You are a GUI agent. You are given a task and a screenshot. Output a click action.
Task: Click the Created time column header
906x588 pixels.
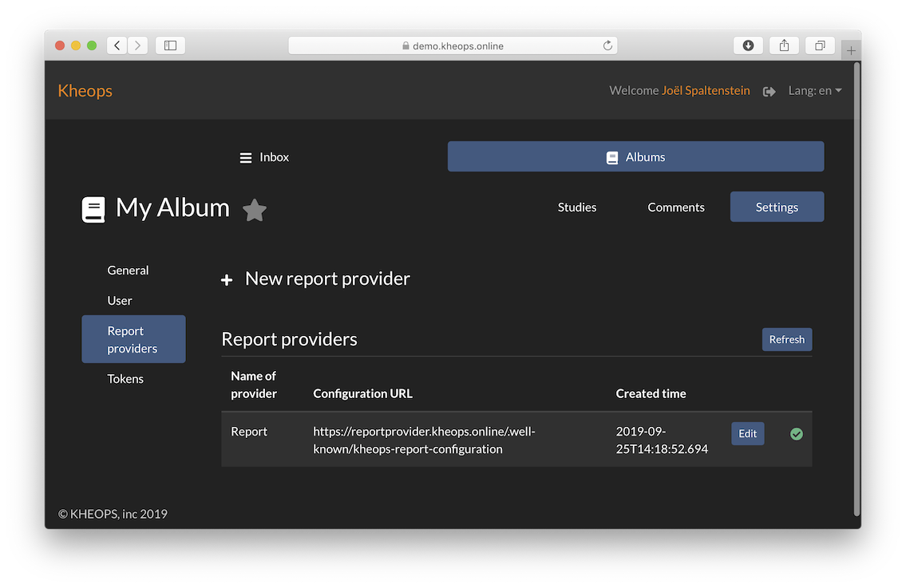point(651,394)
